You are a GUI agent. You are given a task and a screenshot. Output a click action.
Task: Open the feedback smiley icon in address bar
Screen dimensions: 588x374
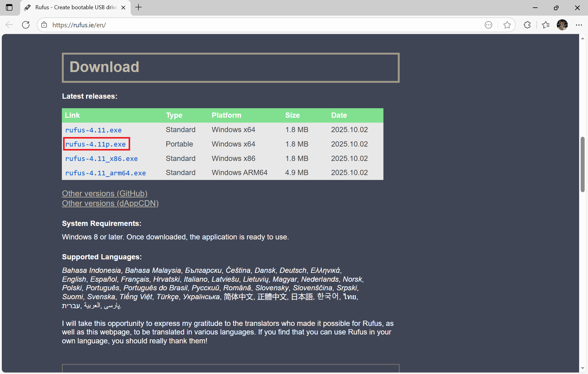click(488, 25)
